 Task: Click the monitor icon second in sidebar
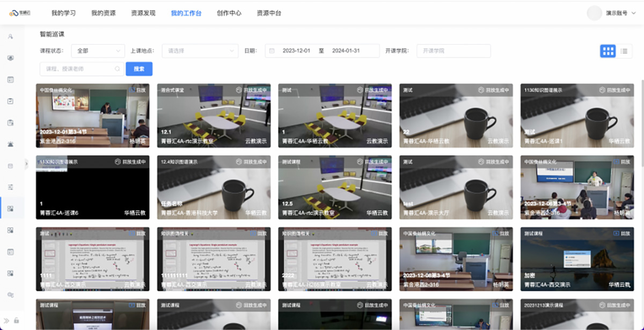coord(10,58)
